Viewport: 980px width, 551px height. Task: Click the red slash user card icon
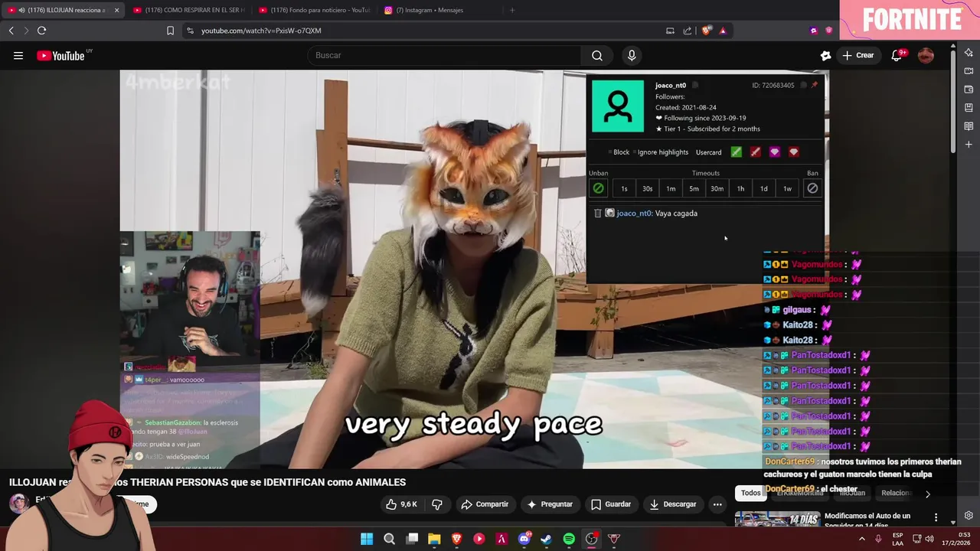(x=756, y=152)
